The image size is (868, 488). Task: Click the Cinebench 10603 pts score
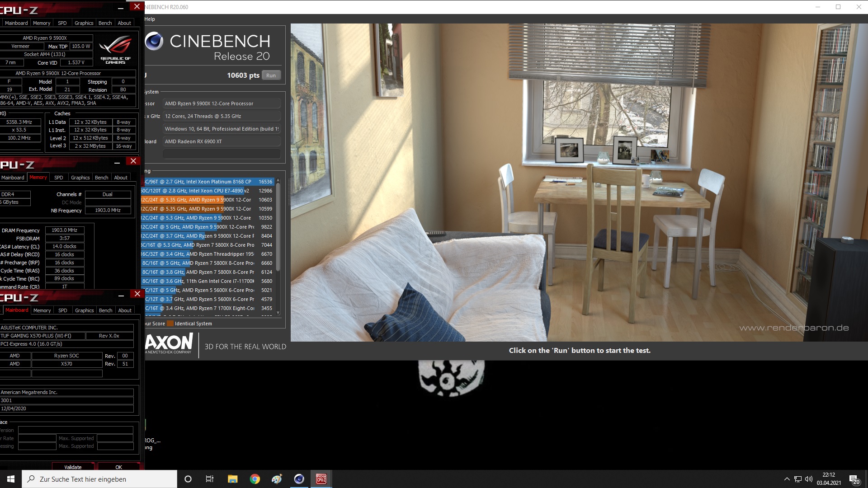tap(243, 75)
